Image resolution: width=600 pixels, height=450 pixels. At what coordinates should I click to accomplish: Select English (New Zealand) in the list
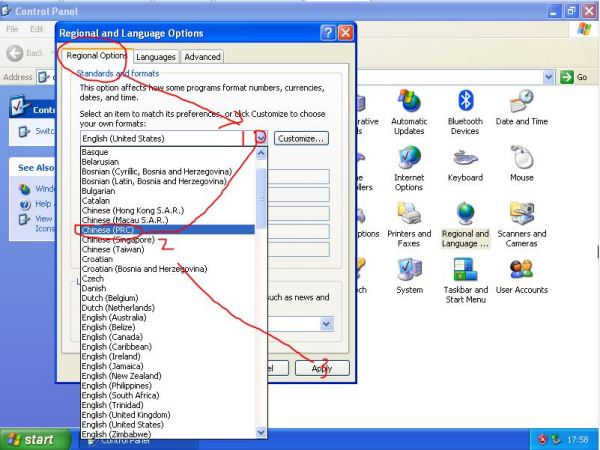coord(168,376)
